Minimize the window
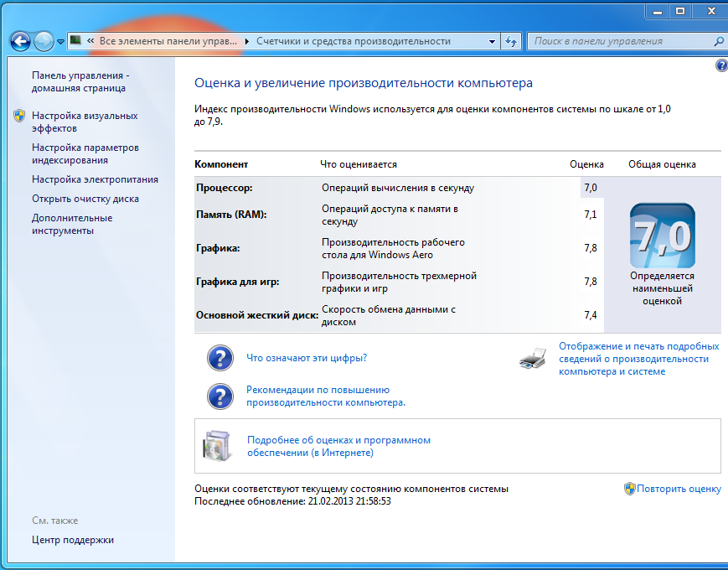 [658, 11]
